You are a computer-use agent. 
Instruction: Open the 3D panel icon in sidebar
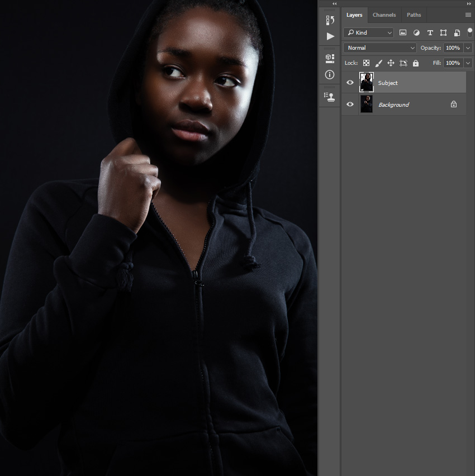[x=330, y=58]
